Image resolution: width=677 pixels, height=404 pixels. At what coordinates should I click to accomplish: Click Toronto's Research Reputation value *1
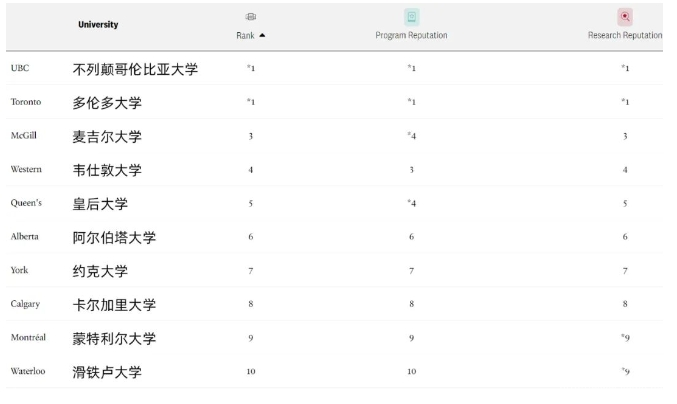(x=625, y=102)
